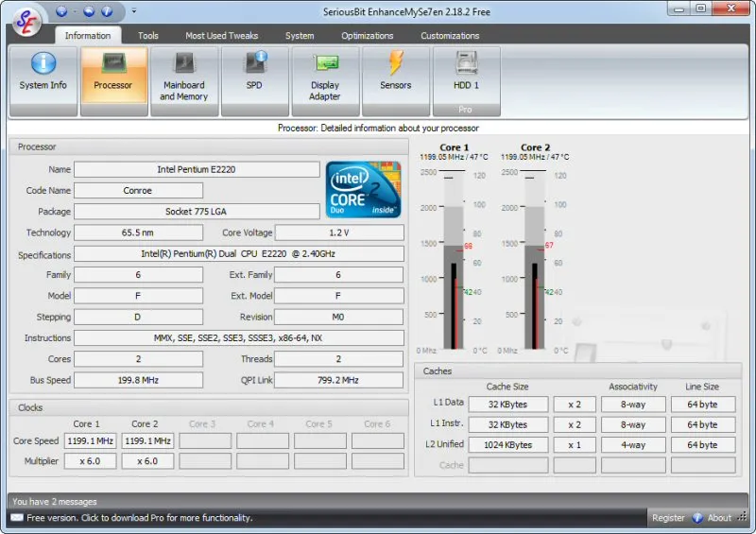Viewport: 756px width, 534px height.
Task: Open the SPD memory module info
Action: pos(254,81)
